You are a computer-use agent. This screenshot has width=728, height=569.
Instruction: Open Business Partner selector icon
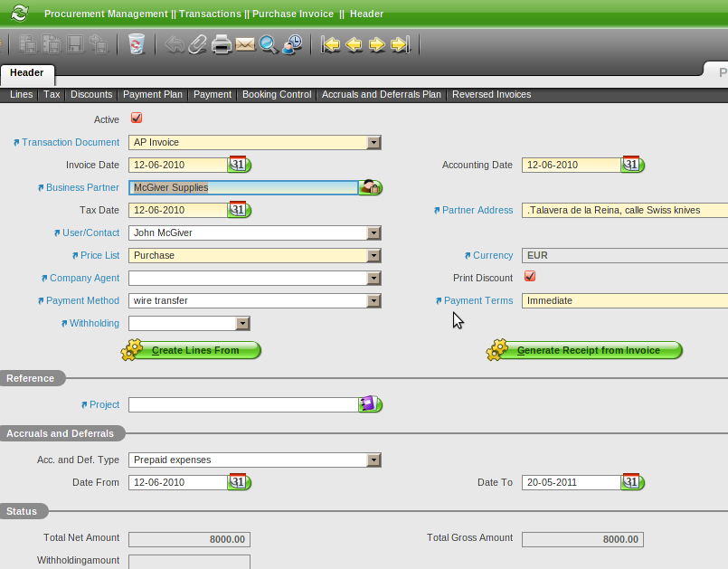coord(371,187)
